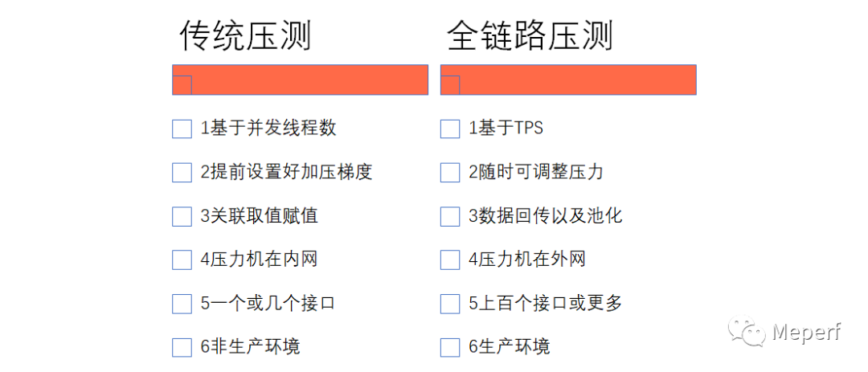Select the 传统压测 heading

click(245, 36)
